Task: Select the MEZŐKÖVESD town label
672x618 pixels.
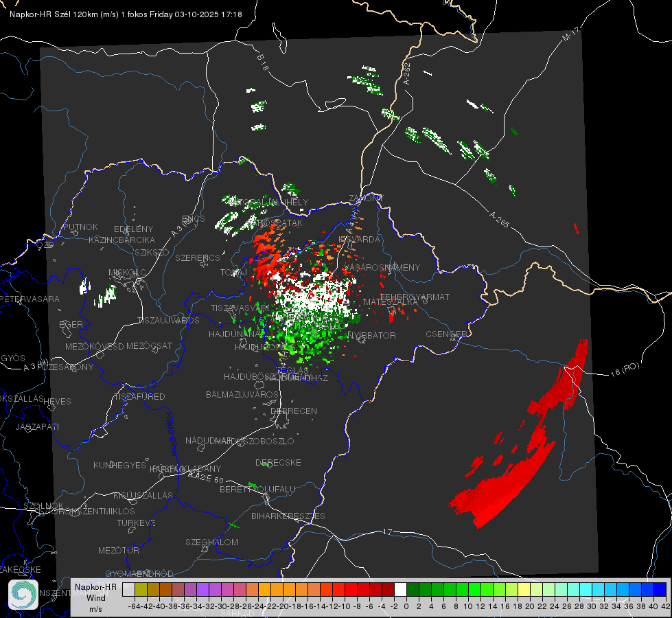Action: pyautogui.click(x=94, y=346)
